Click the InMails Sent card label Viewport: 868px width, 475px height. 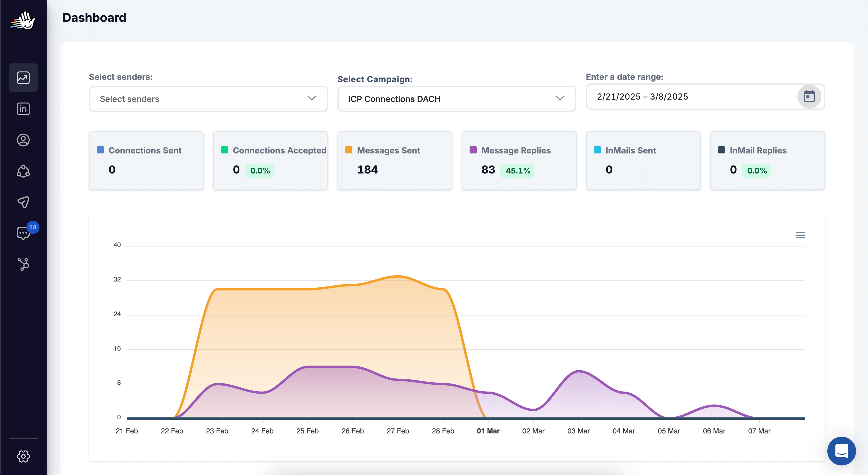[630, 150]
